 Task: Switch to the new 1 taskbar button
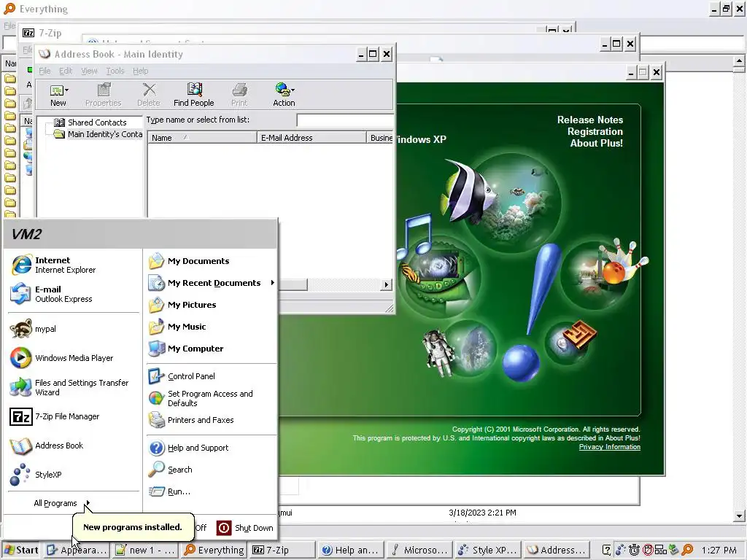tap(145, 550)
